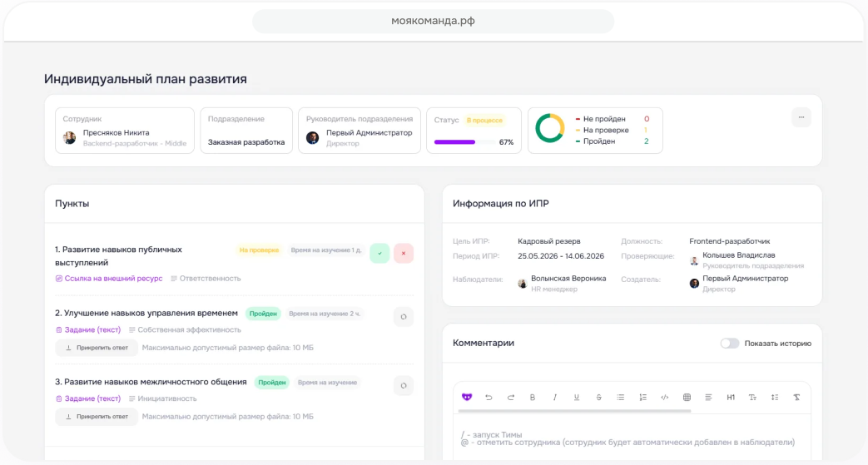Open the three-dot menu in header card
Viewport: 868px width, 465px height.
801,117
